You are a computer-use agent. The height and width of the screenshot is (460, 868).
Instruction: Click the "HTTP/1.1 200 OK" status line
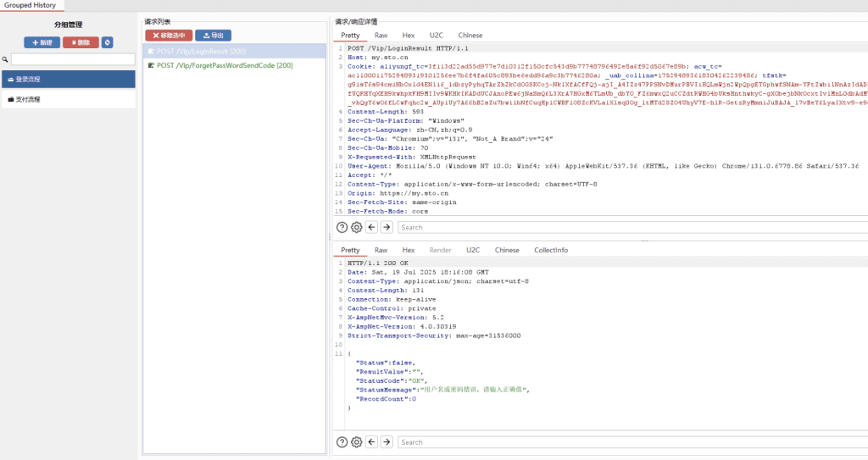tap(377, 263)
